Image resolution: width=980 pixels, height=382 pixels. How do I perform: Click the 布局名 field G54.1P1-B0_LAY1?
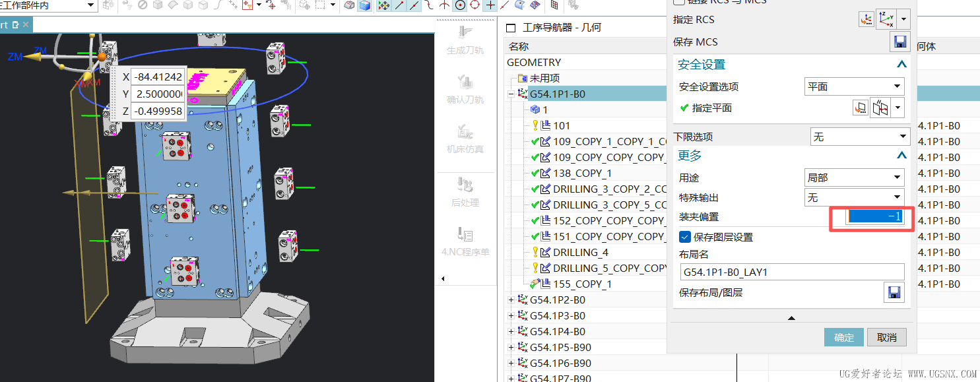click(x=792, y=272)
